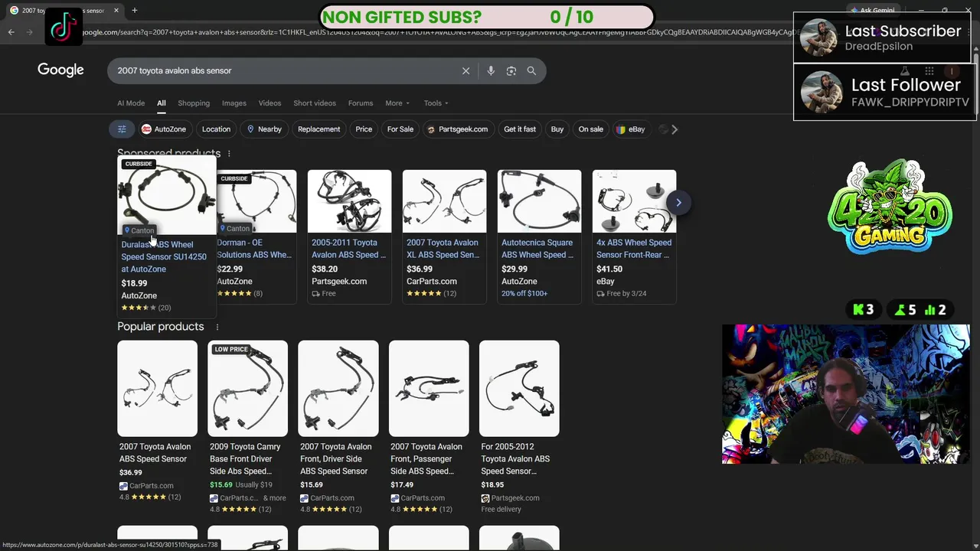Apply the Location filter chip
The width and height of the screenshot is (980, 551).
[216, 129]
